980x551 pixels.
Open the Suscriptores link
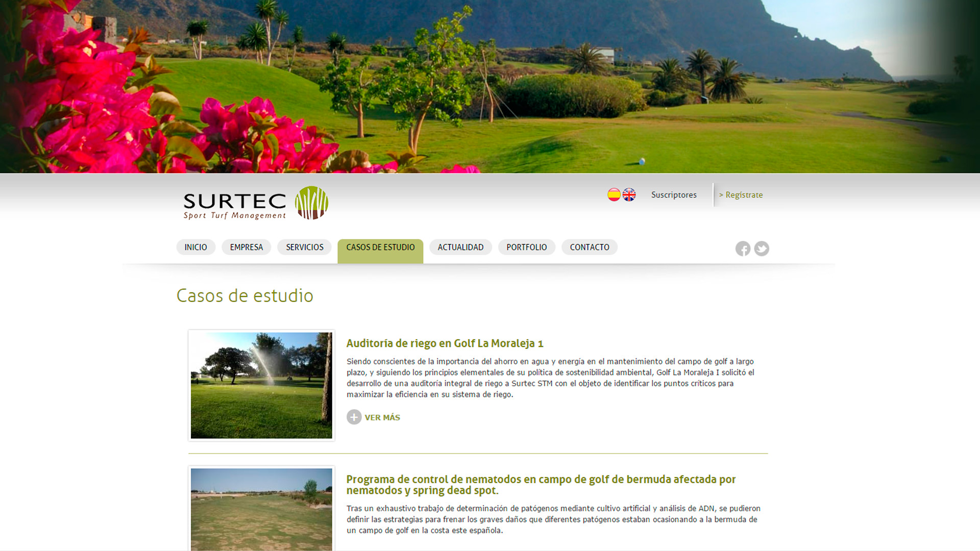point(674,195)
